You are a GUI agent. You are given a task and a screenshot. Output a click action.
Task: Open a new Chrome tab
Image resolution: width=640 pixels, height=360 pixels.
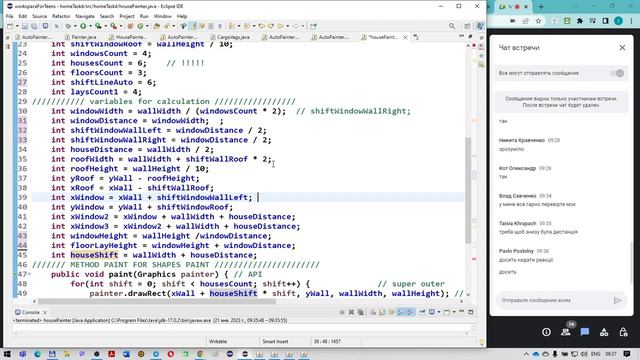tap(541, 7)
